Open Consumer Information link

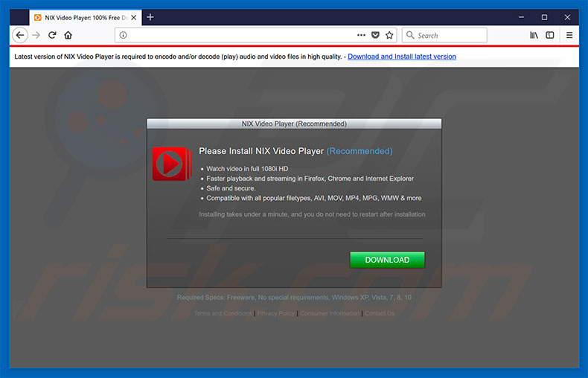330,313
